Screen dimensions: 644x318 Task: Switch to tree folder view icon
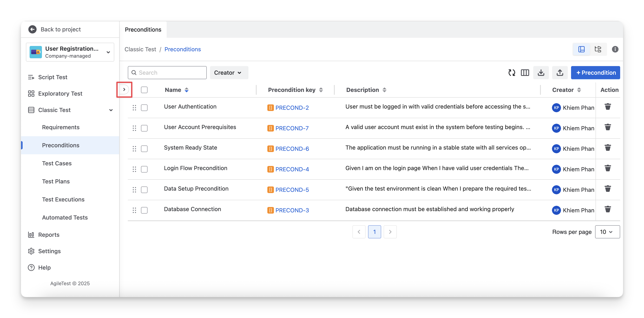tap(598, 49)
